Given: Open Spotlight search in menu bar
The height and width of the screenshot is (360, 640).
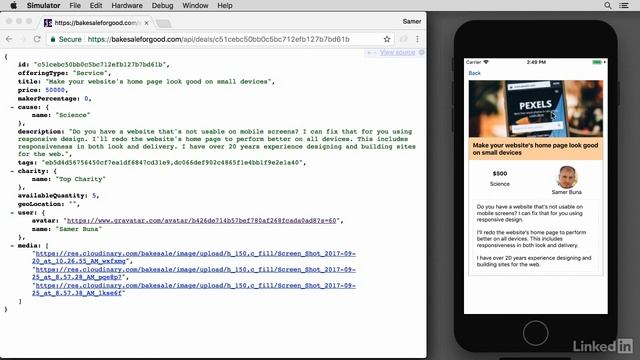Looking at the screenshot, I should click(608, 5).
